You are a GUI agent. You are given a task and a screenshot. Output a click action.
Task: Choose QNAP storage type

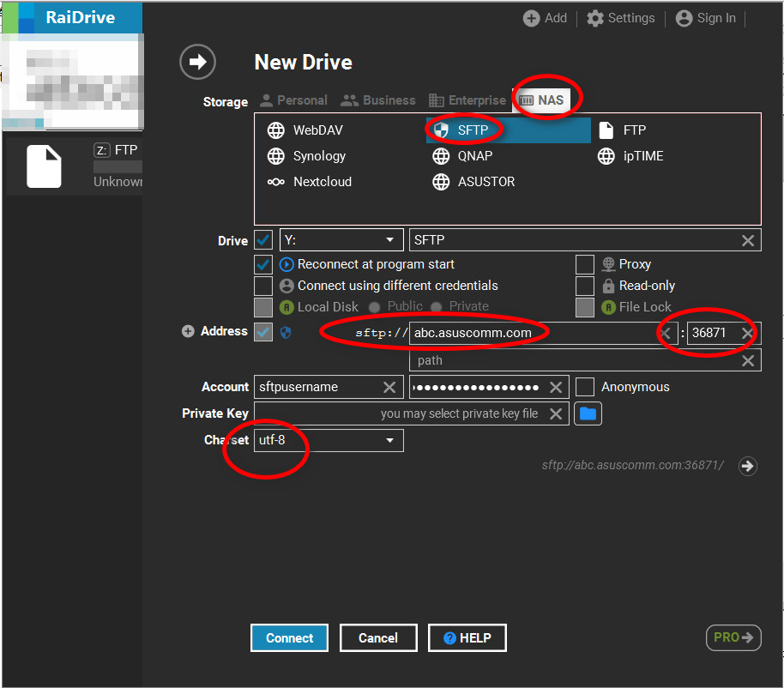pos(462,156)
